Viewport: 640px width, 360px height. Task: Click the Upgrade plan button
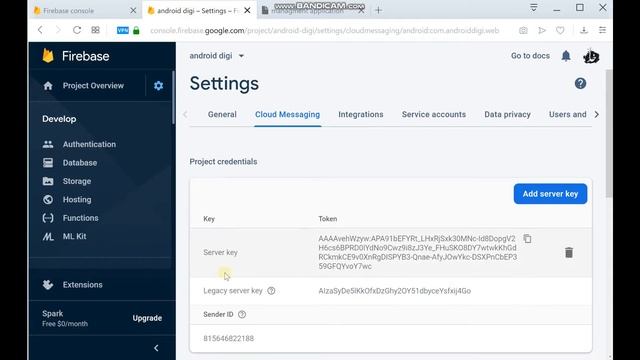pos(147,318)
